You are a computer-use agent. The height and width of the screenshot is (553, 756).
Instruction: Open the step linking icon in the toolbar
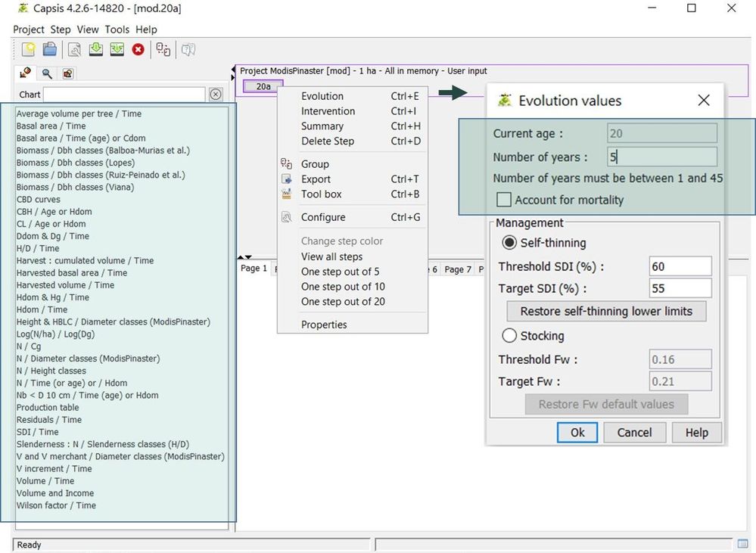pos(163,48)
